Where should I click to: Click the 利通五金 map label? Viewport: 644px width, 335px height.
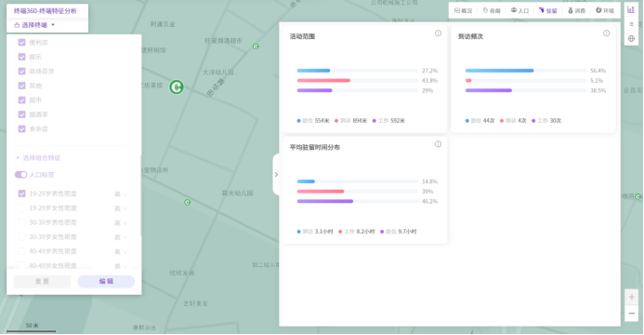click(x=163, y=24)
